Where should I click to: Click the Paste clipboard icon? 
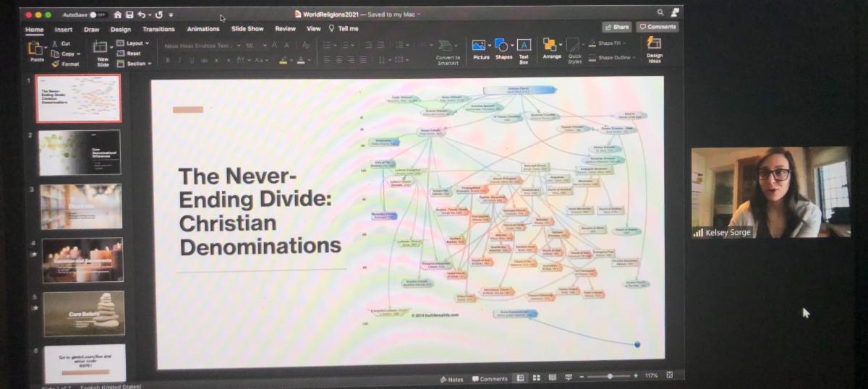pyautogui.click(x=36, y=51)
